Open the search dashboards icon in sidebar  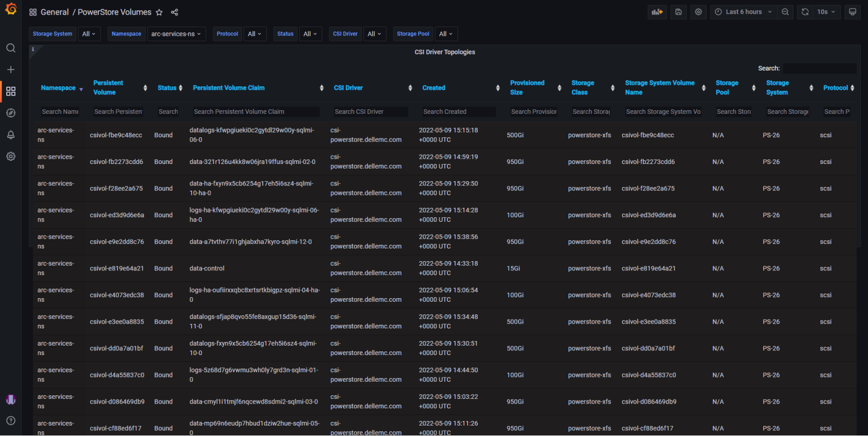(10, 48)
